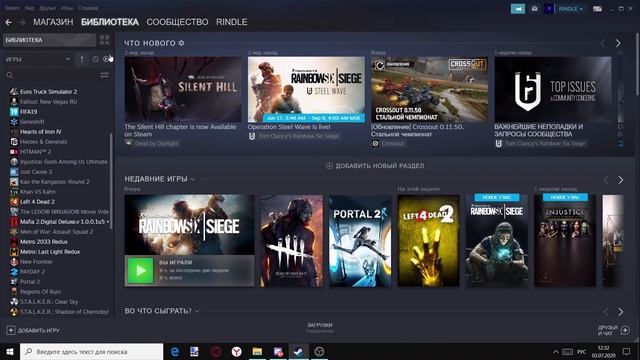Switch to collections grid view icon
This screenshot has height=360, width=640.
104,40
